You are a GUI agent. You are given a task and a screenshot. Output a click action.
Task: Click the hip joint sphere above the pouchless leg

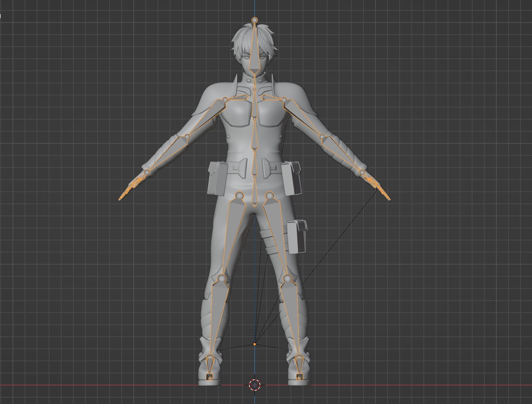(x=239, y=196)
